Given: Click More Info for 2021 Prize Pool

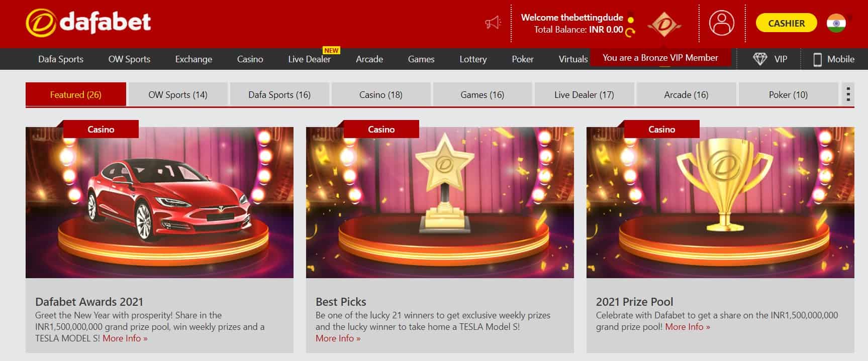Looking at the screenshot, I should [x=688, y=327].
